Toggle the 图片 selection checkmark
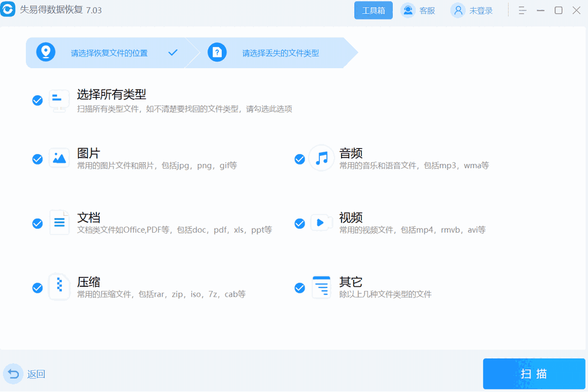 click(37, 158)
